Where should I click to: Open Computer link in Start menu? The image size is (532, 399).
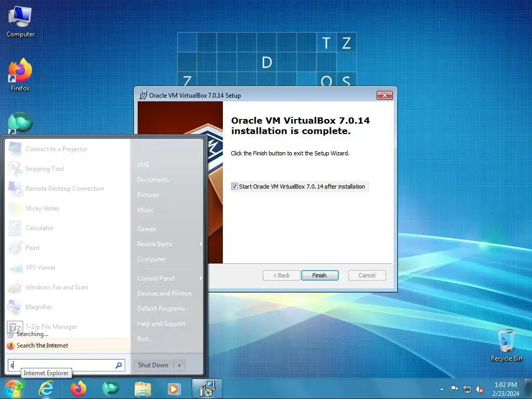pyautogui.click(x=151, y=259)
